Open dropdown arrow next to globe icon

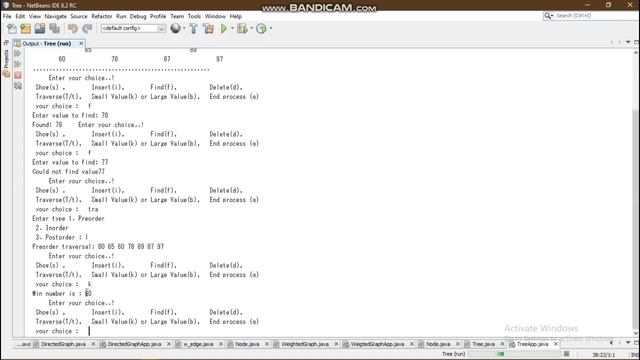click(x=184, y=28)
